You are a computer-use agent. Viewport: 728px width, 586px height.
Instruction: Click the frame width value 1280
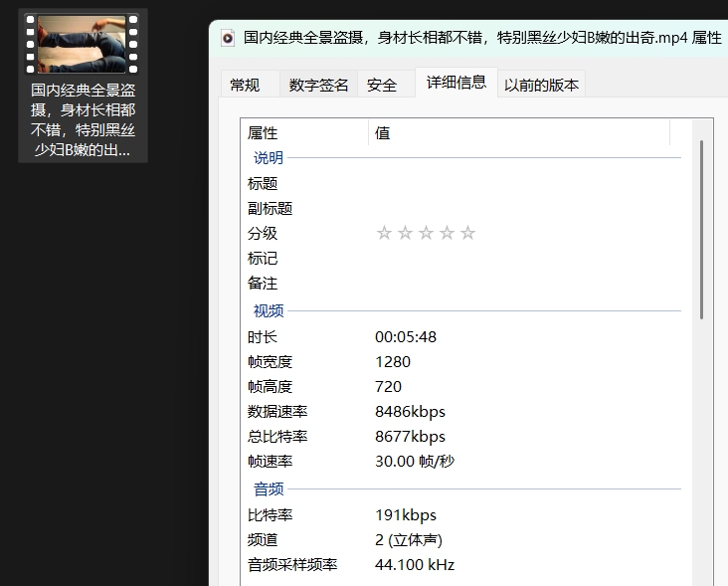click(393, 362)
